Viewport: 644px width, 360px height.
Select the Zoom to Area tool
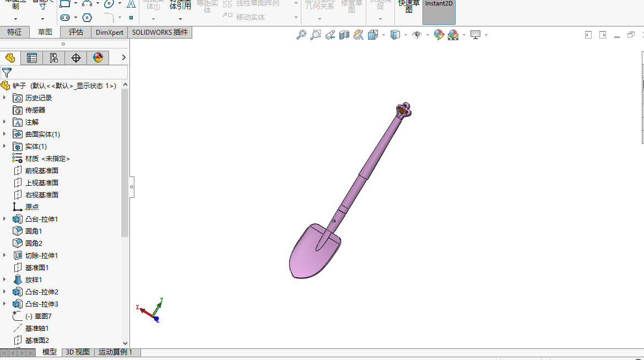(x=316, y=35)
